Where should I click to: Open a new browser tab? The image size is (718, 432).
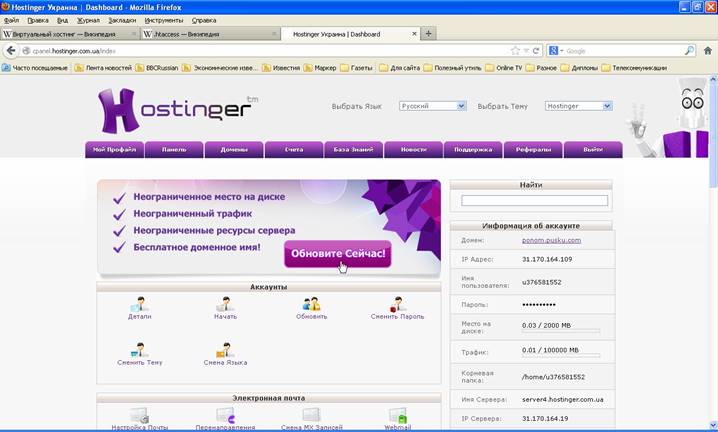(x=429, y=33)
